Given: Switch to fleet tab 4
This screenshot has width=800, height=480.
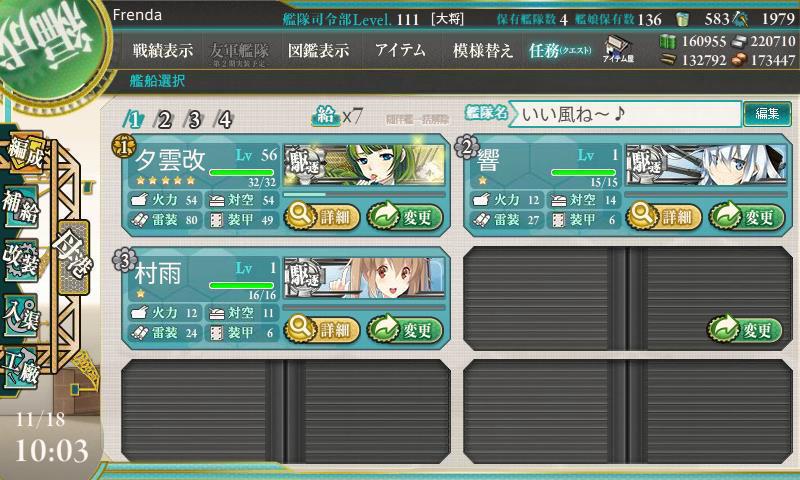Looking at the screenshot, I should pos(224,120).
